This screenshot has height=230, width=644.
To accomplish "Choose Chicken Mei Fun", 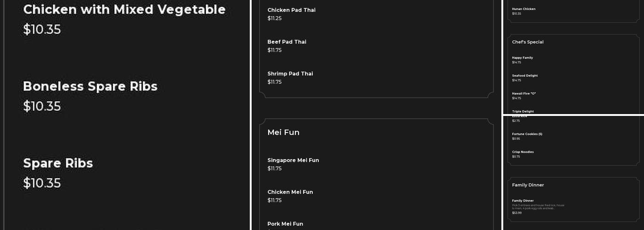I will coord(290,192).
